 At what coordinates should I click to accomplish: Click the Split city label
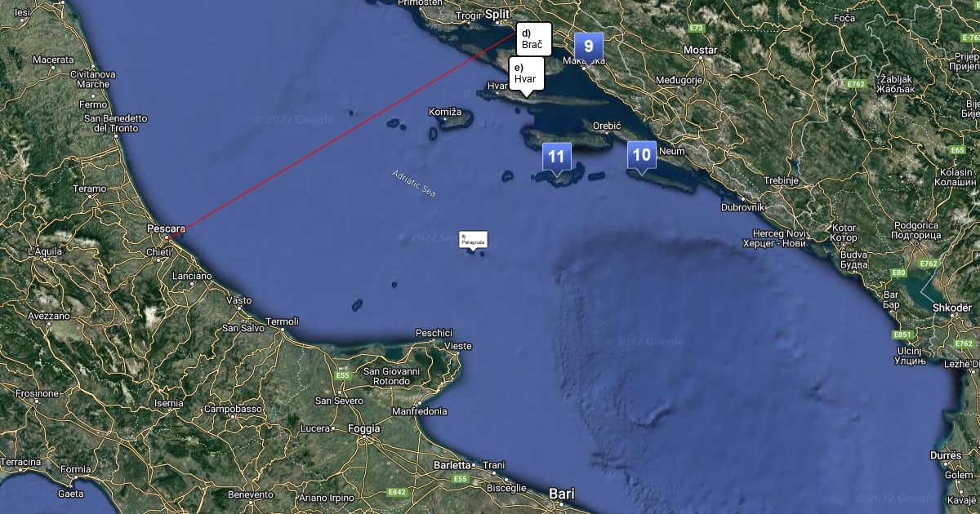tap(497, 15)
